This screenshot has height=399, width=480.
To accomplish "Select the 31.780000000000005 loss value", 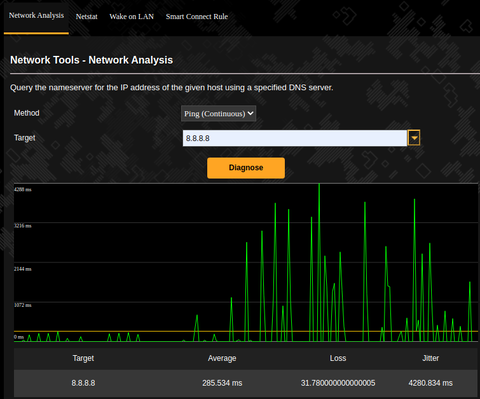I will [338, 383].
